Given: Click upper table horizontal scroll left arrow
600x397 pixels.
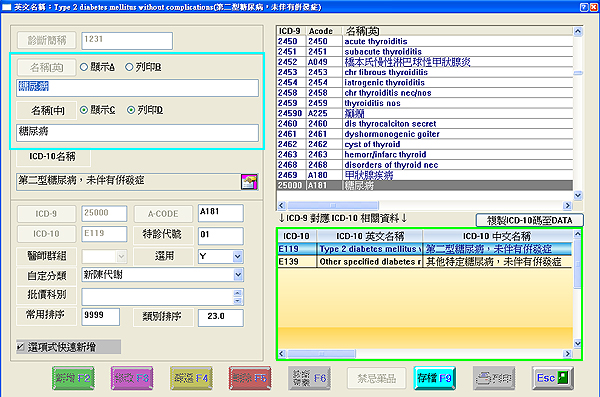Looking at the screenshot, I should tap(282, 206).
